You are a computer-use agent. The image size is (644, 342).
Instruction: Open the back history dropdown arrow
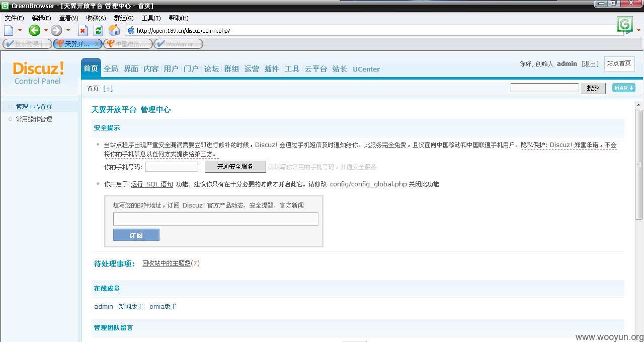pyautogui.click(x=46, y=30)
